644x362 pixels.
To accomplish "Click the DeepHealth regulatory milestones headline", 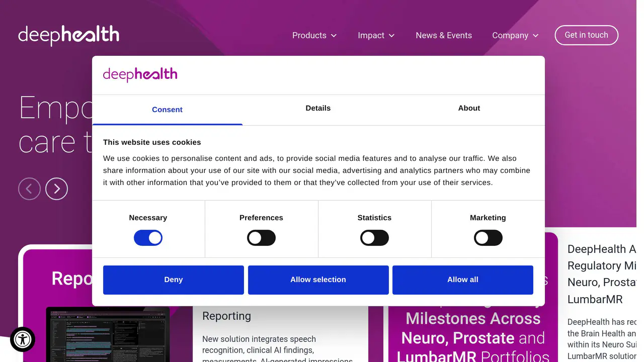I will (602, 274).
